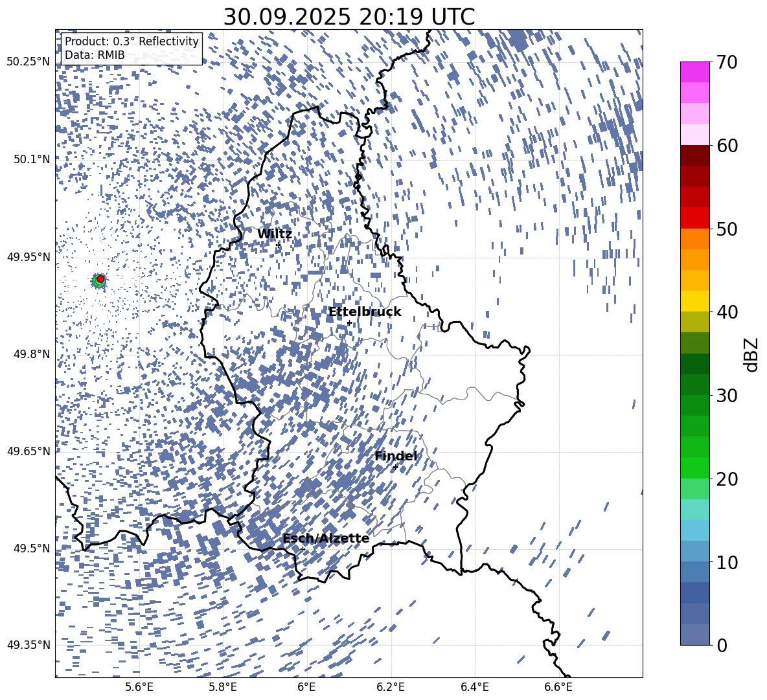Click the 49.35°N latitude tick label

pos(29,645)
